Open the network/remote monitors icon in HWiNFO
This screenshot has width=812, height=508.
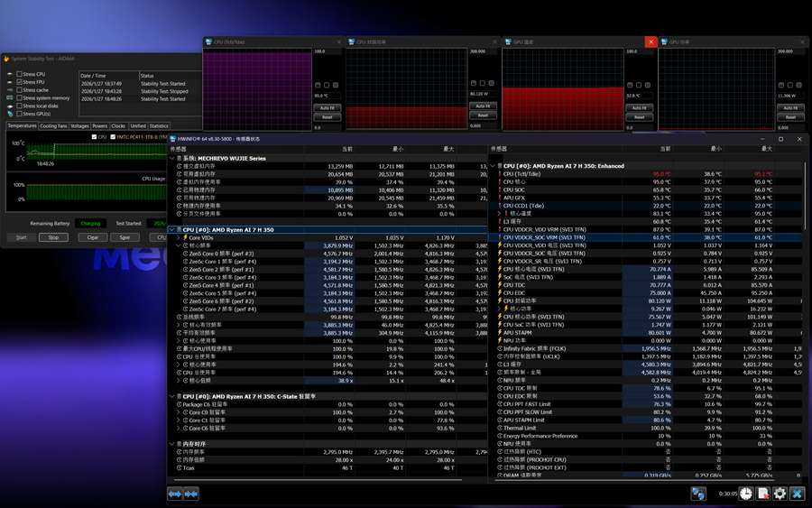tap(698, 494)
